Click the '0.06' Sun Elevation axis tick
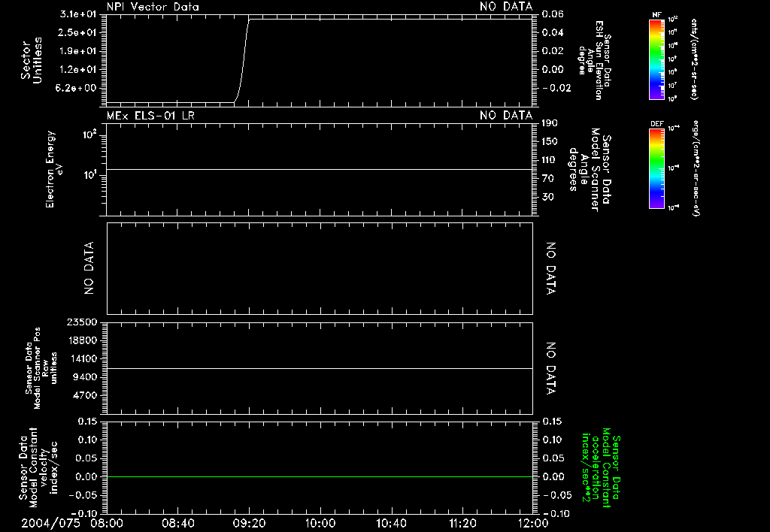770x532 pixels. [x=553, y=14]
